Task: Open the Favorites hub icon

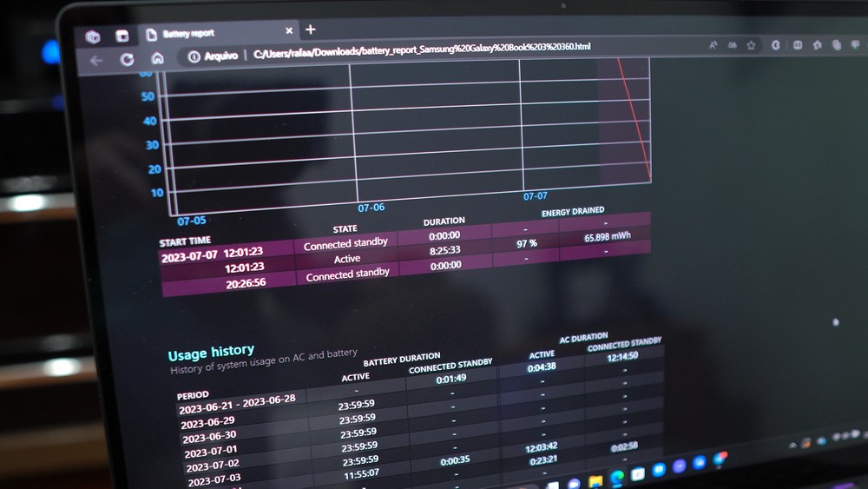Action: [x=817, y=45]
